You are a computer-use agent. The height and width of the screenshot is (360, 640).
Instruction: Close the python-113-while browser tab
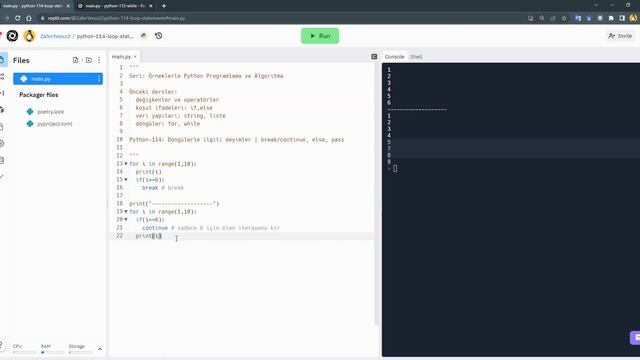click(x=151, y=6)
